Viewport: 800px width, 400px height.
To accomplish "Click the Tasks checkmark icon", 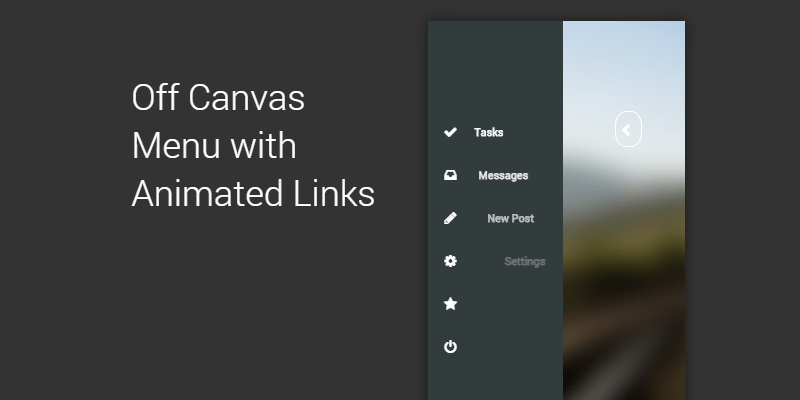I will coord(450,132).
